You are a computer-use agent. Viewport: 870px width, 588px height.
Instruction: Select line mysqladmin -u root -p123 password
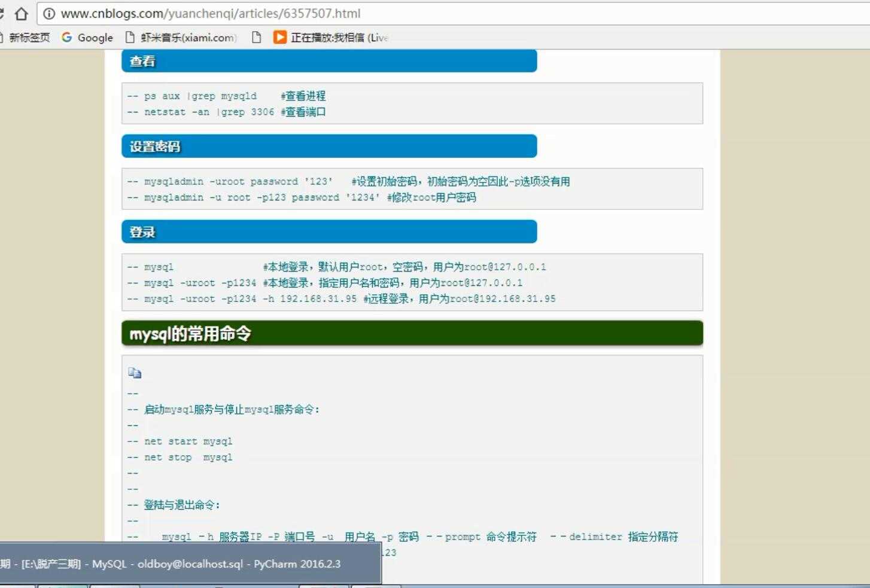302,197
